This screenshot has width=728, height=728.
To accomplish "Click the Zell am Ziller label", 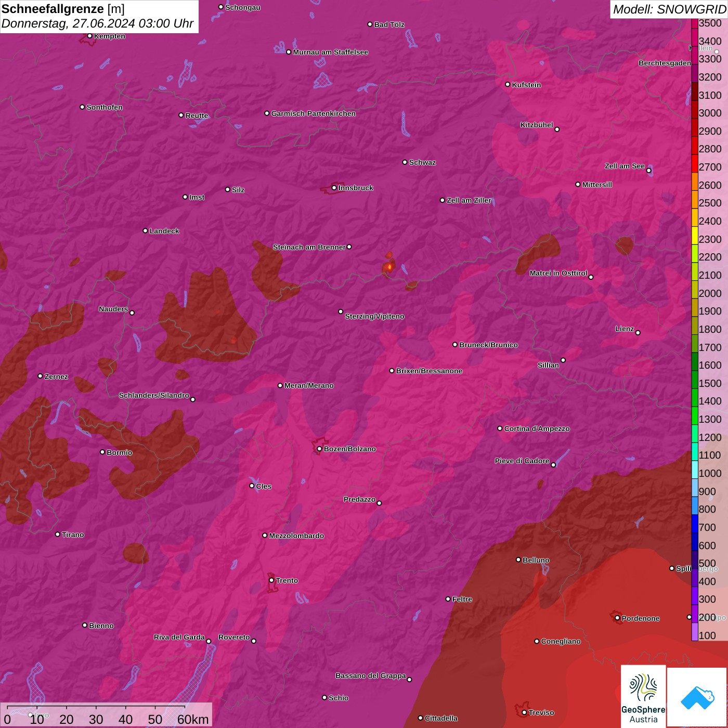I will click(469, 200).
